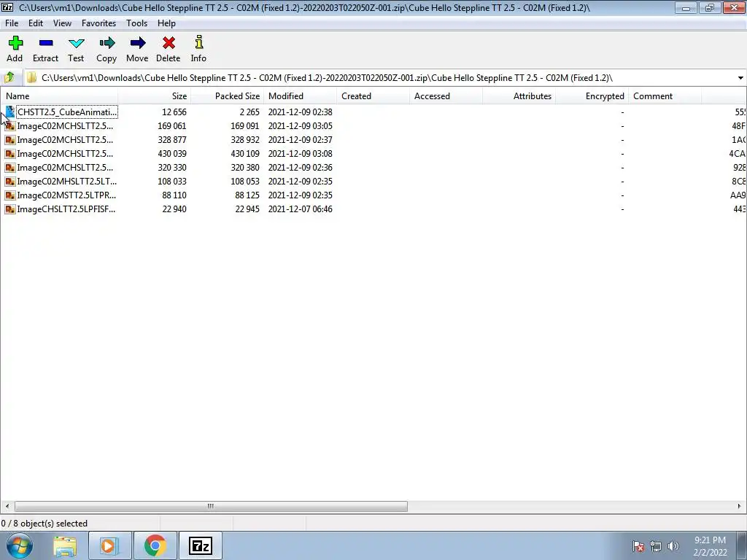Open the Help menu

click(166, 23)
